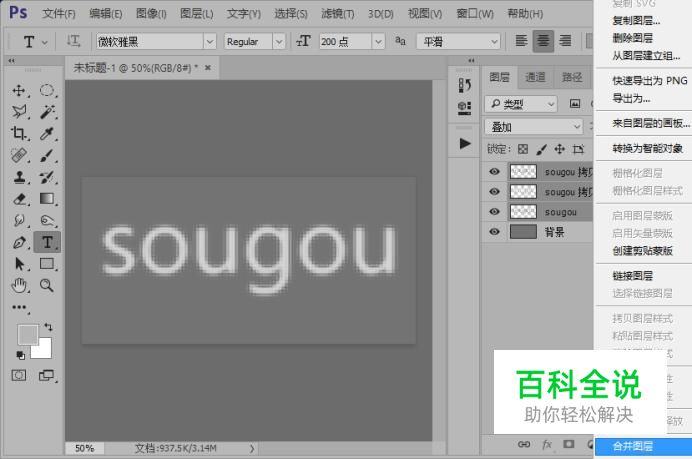The height and width of the screenshot is (459, 692).
Task: Open the 滤镜(T) menu
Action: tap(338, 14)
